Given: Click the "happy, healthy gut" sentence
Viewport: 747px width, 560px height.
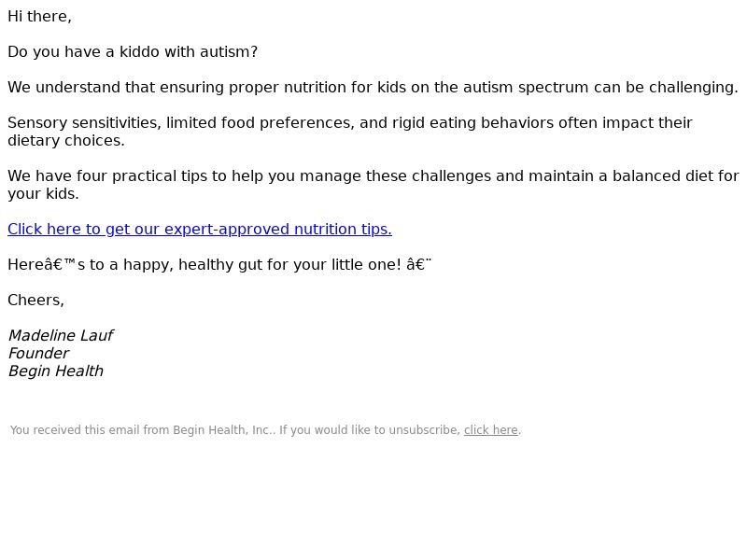Looking at the screenshot, I should click(219, 265).
